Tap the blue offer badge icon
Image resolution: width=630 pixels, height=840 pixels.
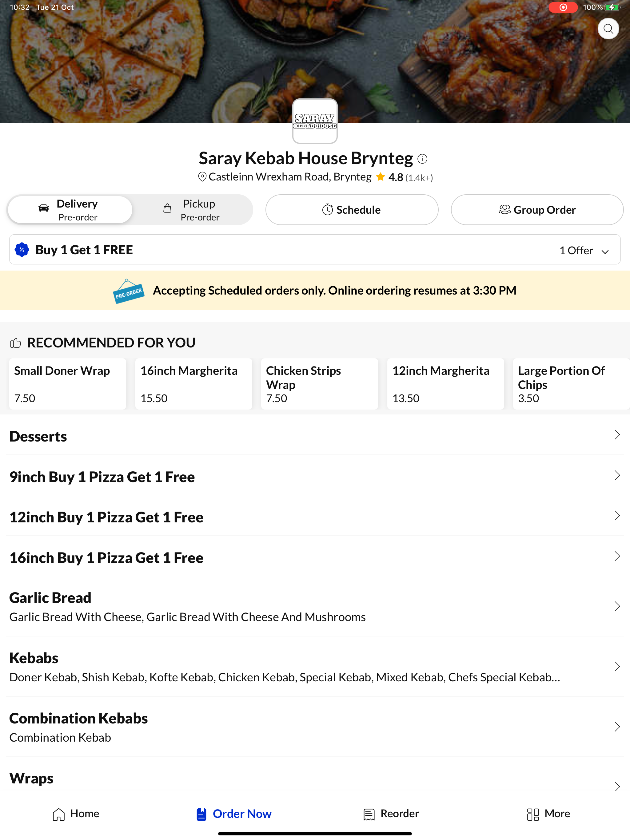point(22,250)
